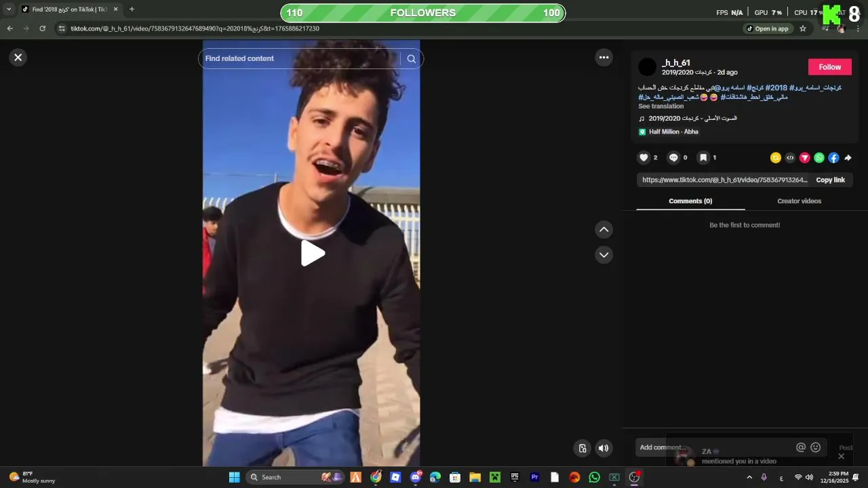Open the Half Million · Abha location
The width and height of the screenshot is (868, 488).
673,132
